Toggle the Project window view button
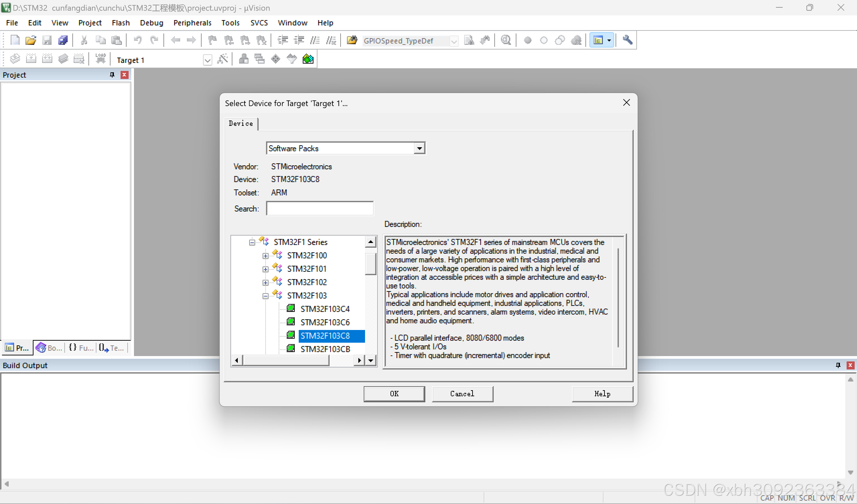The height and width of the screenshot is (504, 857). [x=598, y=40]
